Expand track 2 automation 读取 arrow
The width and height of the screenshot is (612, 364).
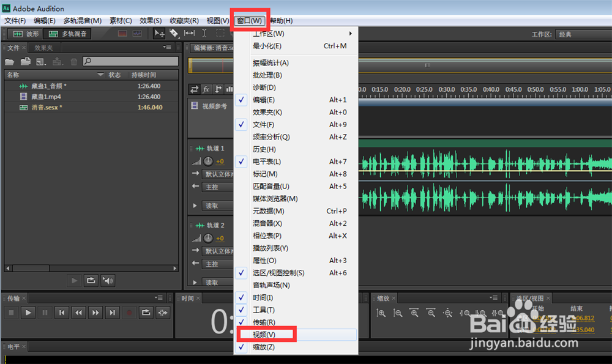(195, 282)
